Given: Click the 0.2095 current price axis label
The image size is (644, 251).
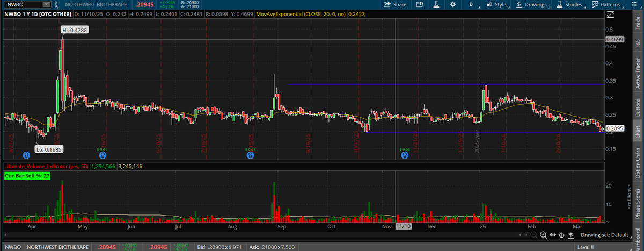Looking at the screenshot, I should click(614, 128).
